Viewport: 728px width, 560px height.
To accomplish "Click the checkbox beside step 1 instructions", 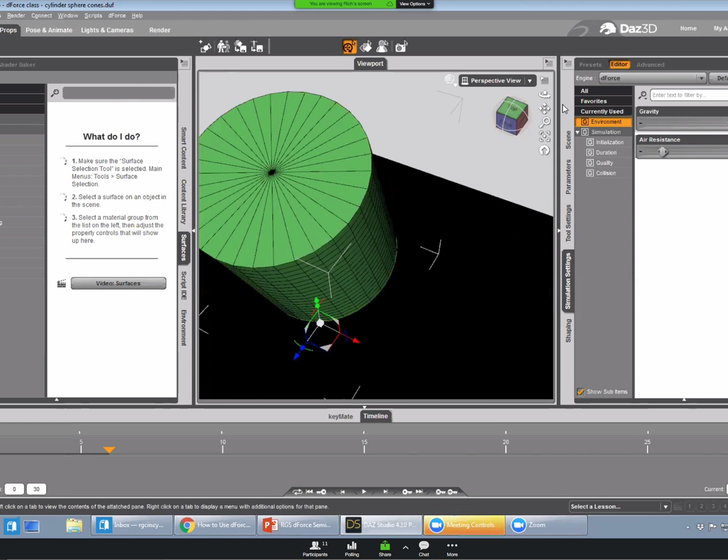I will tap(64, 161).
